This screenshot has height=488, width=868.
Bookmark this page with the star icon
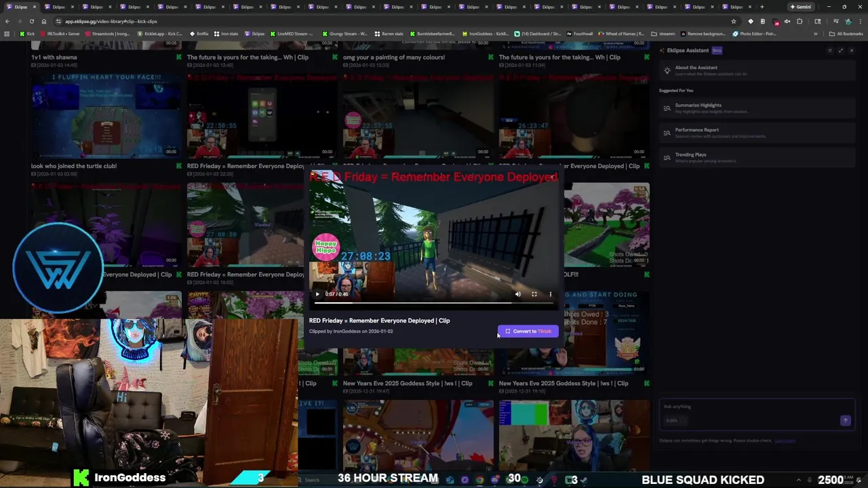point(734,21)
